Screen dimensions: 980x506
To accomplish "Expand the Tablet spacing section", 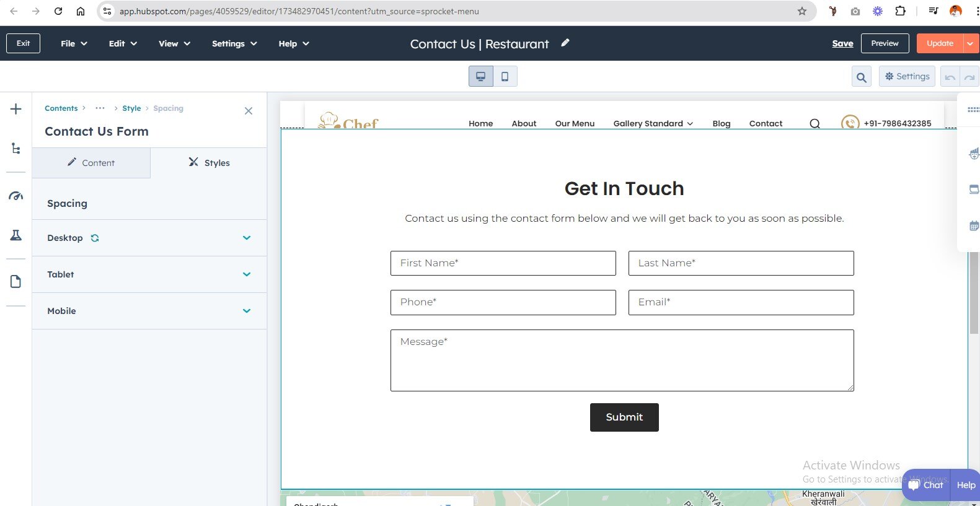I will [246, 274].
